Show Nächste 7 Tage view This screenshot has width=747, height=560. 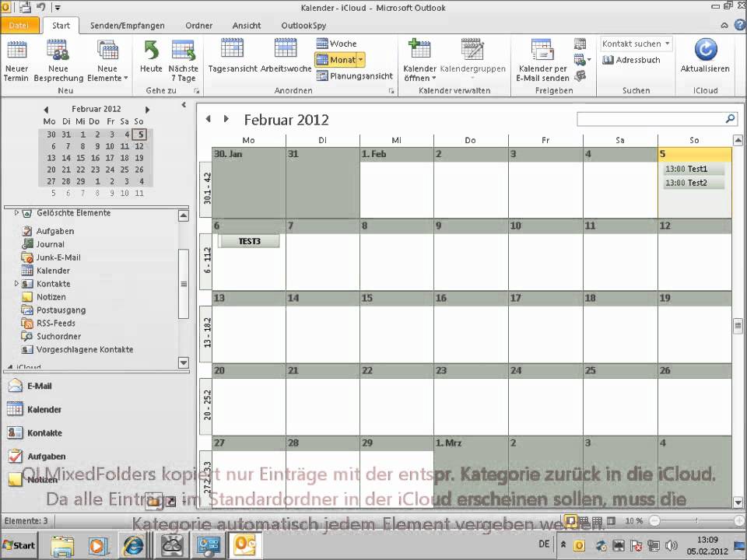(x=184, y=61)
